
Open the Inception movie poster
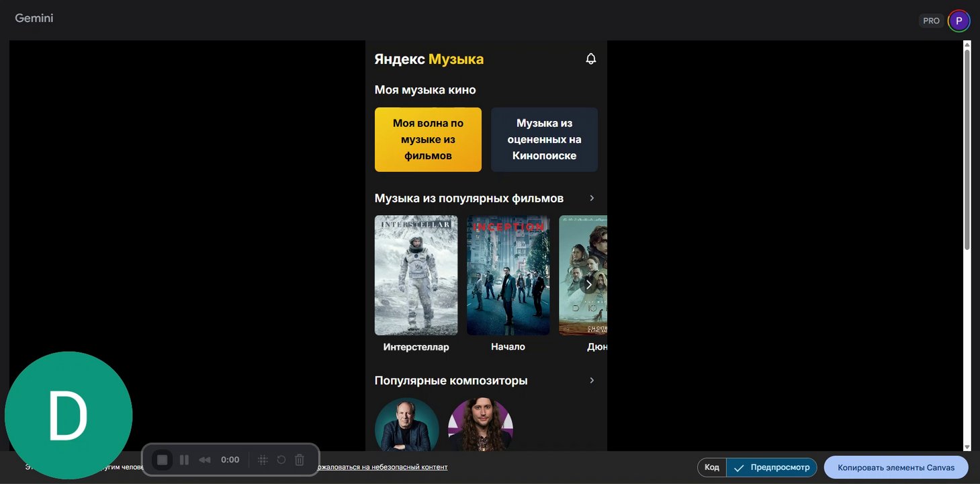tap(508, 275)
